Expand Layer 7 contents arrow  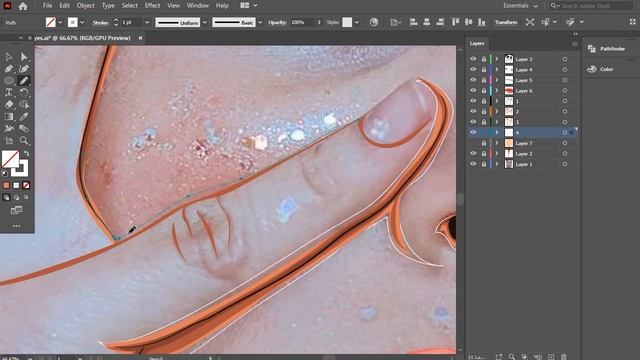(x=497, y=143)
